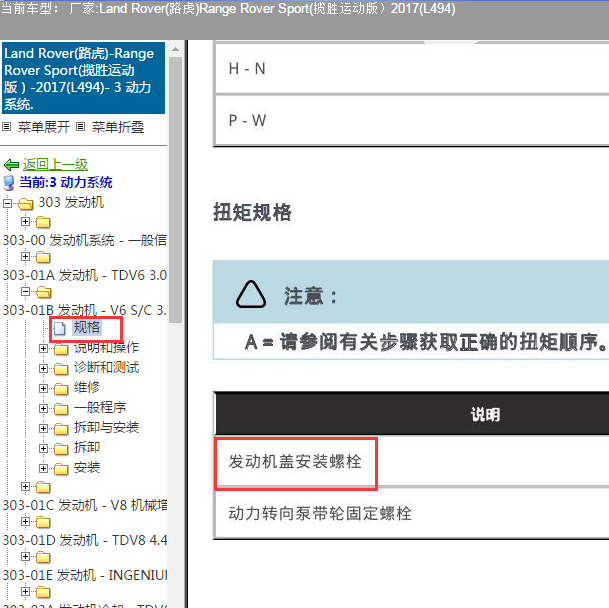Click the computer icon beside 当前:3 动力系统
The width and height of the screenshot is (609, 608).
[x=9, y=183]
